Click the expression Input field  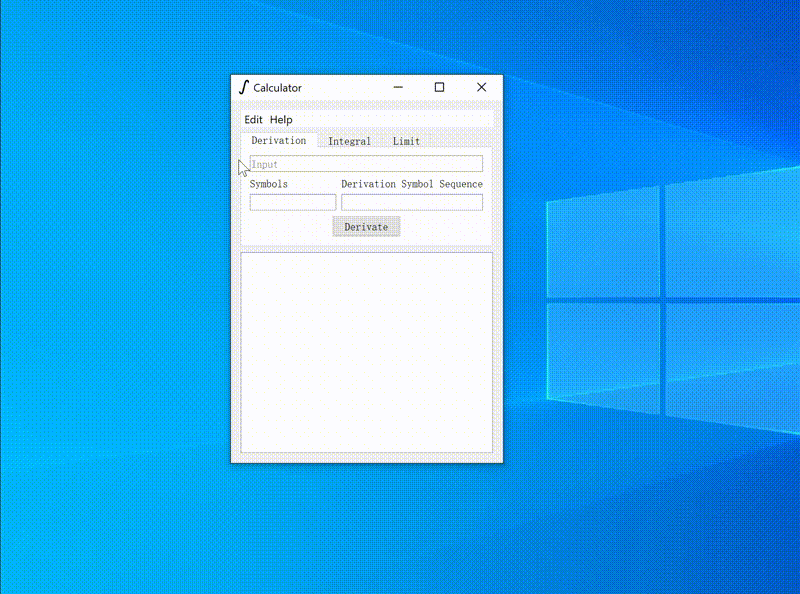366,164
